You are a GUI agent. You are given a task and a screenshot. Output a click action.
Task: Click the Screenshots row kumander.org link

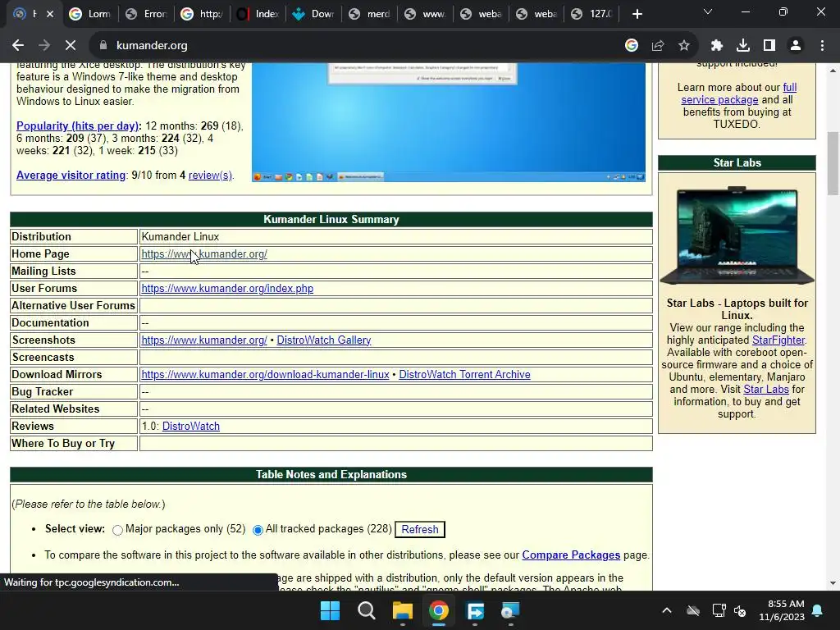coord(204,340)
